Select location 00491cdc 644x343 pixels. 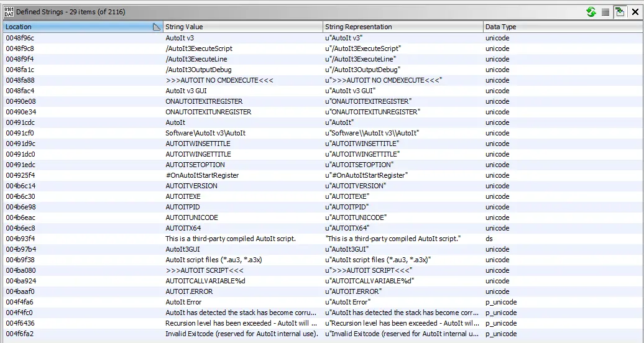point(20,122)
